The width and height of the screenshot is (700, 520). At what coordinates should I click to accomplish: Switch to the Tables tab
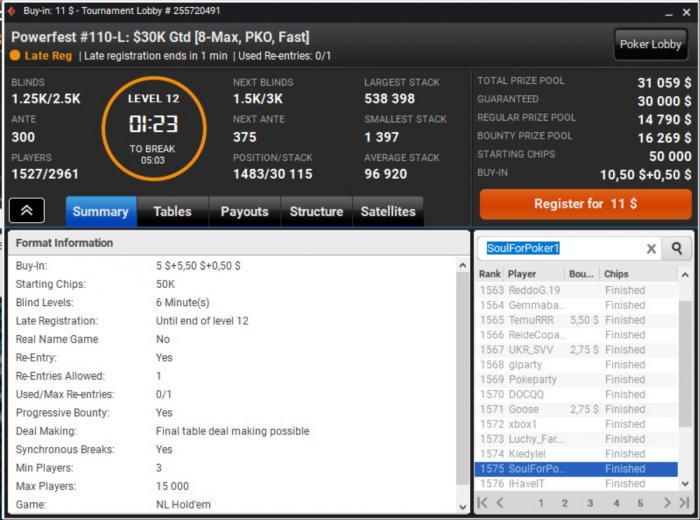(172, 211)
